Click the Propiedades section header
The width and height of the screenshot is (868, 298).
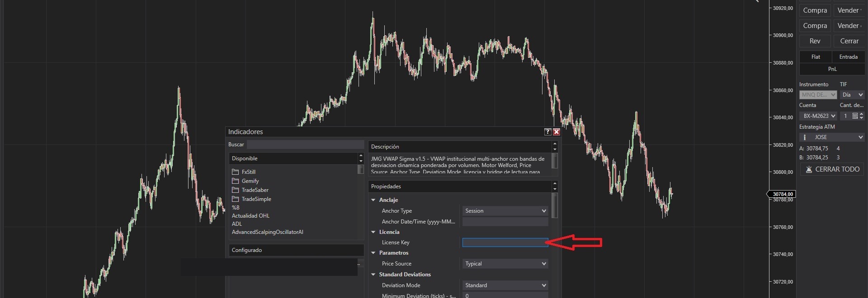460,186
